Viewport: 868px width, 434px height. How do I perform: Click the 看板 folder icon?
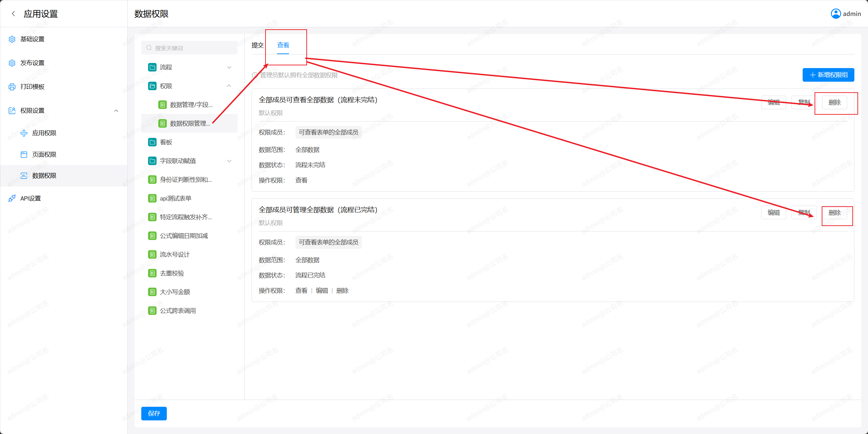[152, 142]
